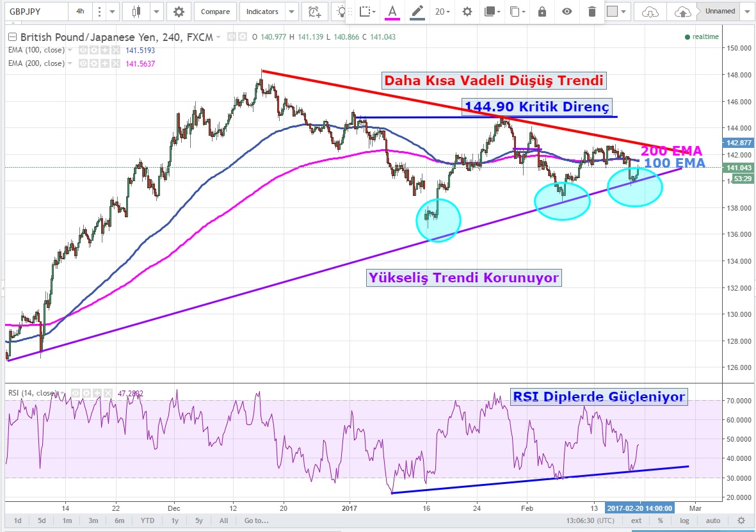
Task: Click the pencil line color tool
Action: 417,12
